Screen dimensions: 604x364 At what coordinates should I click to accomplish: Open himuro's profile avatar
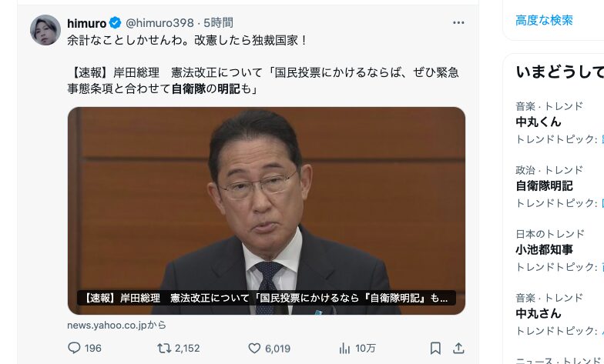tap(45, 30)
